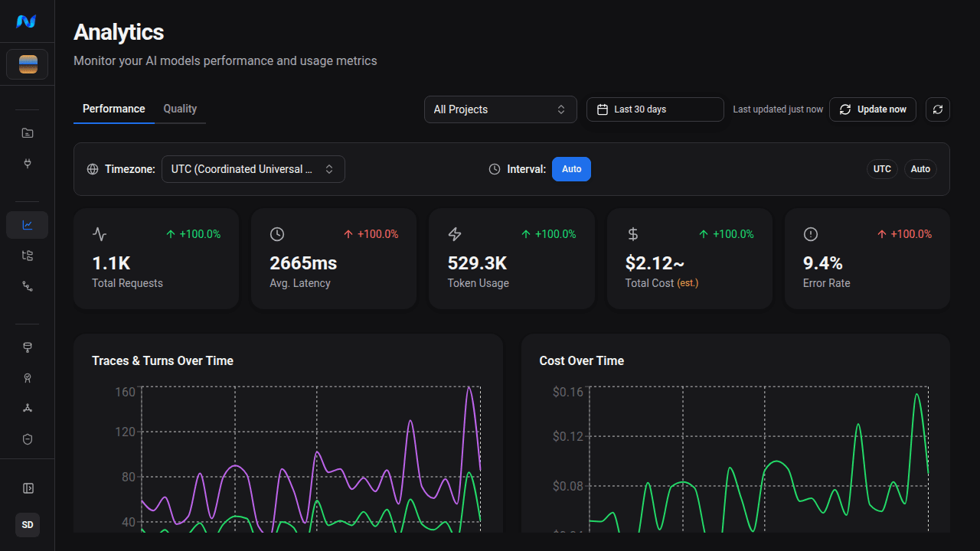Switch to the Quality tab
This screenshot has height=551, width=980.
[180, 109]
